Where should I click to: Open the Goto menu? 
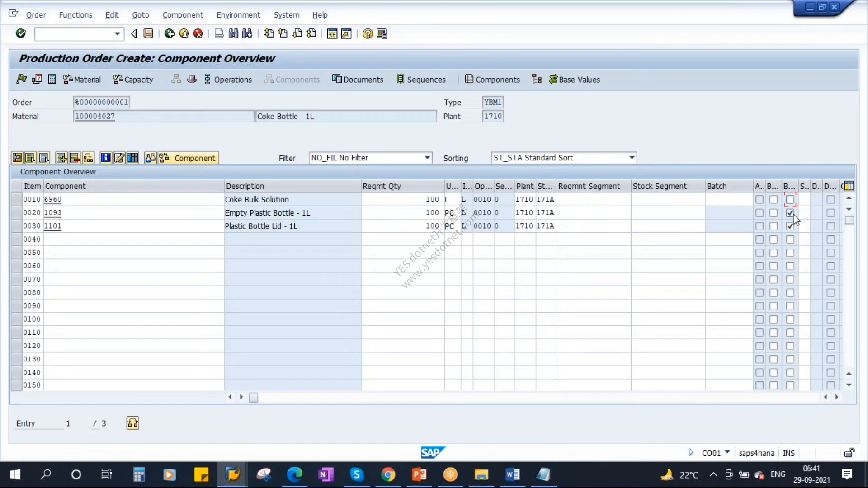tap(140, 15)
